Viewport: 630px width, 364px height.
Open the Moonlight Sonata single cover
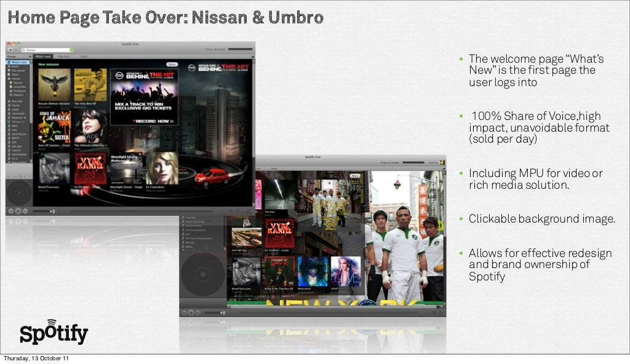click(126, 168)
